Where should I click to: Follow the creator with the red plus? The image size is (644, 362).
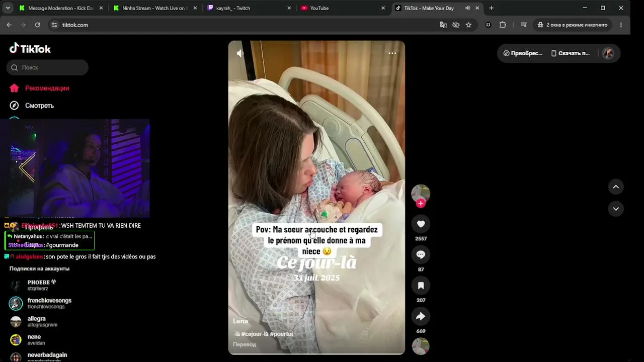tap(421, 203)
